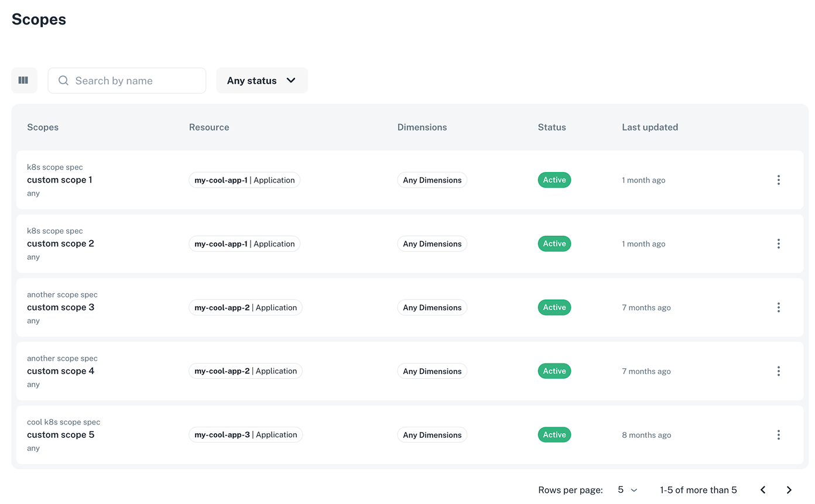Viewport: 815px width, 504px height.
Task: Open the column visibility settings icon
Action: pyautogui.click(x=23, y=80)
